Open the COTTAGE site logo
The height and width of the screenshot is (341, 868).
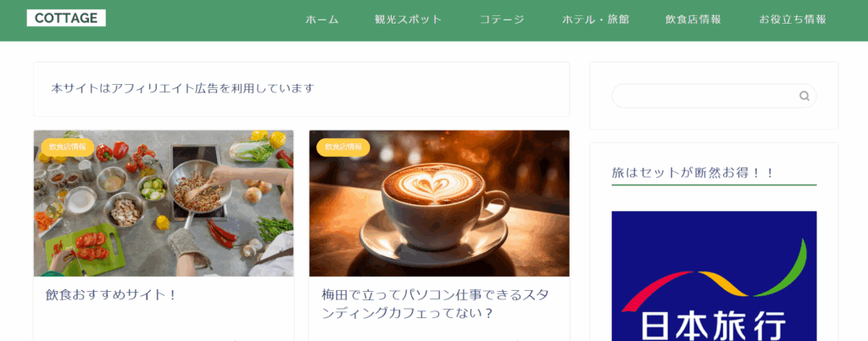66,19
